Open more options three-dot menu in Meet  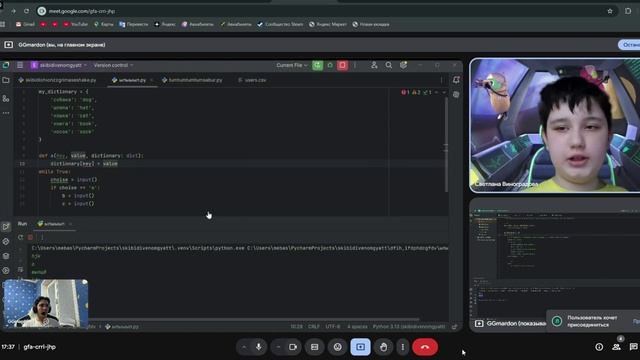coord(403,347)
